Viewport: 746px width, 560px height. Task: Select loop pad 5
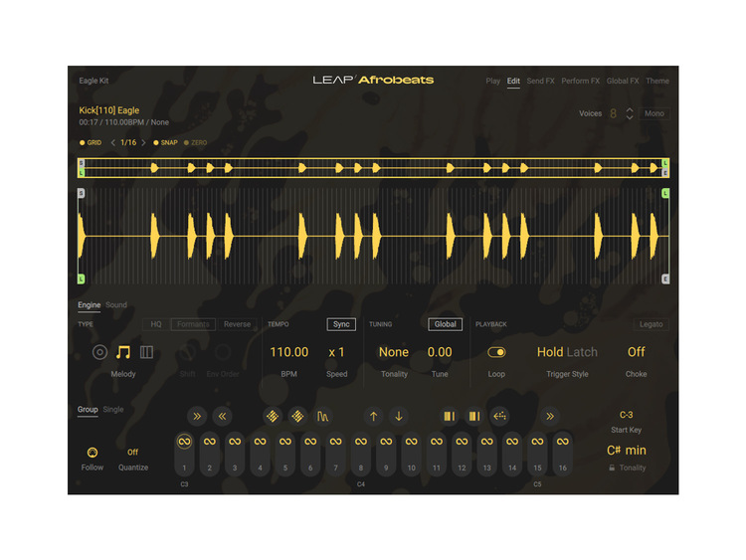pos(285,454)
